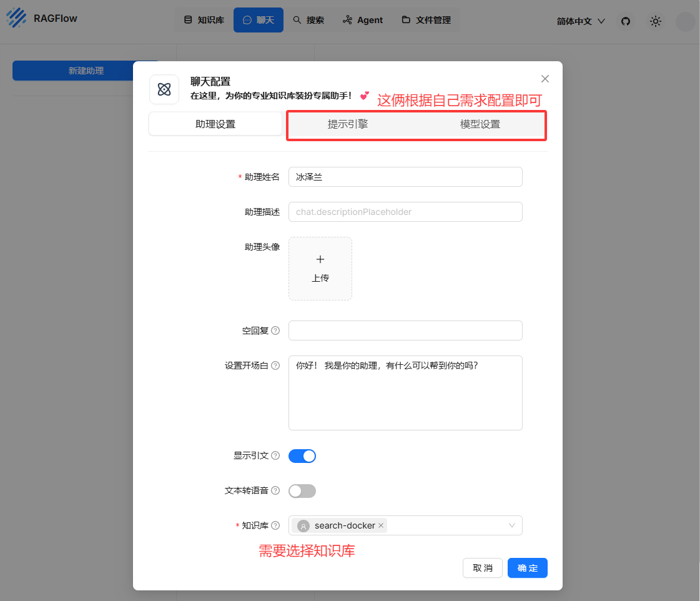Image resolution: width=700 pixels, height=601 pixels.
Task: Click the 取消 cancel button
Action: coord(482,568)
